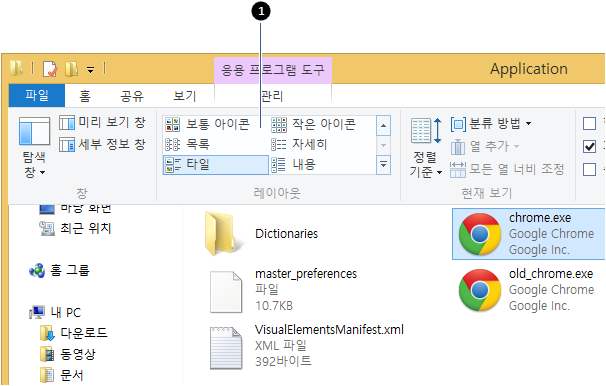Click the old_chrome.exe file name
Viewport: 606px width, 386px height.
tap(551, 274)
